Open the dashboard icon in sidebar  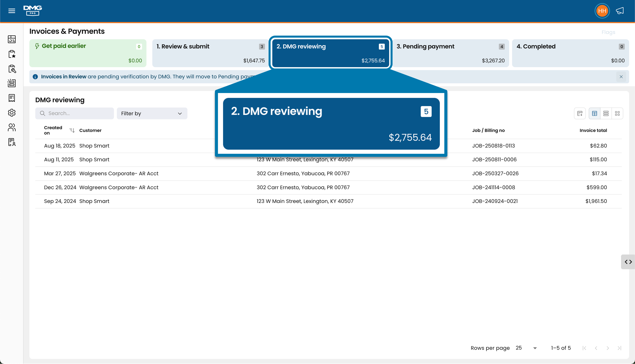pos(12,39)
